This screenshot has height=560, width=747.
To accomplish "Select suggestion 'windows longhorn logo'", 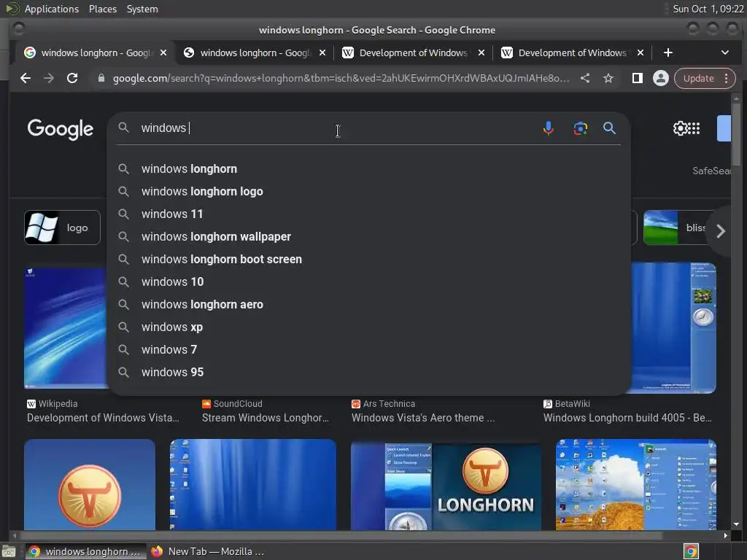I will coord(369,192).
